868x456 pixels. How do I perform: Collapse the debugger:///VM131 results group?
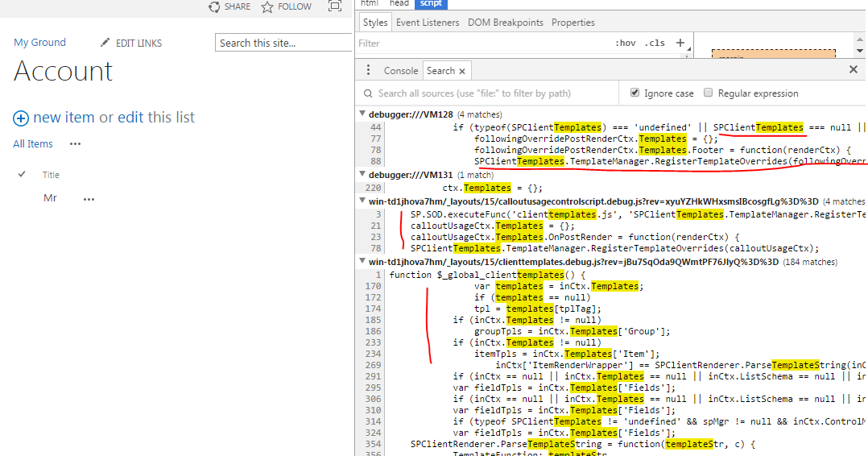click(x=362, y=174)
